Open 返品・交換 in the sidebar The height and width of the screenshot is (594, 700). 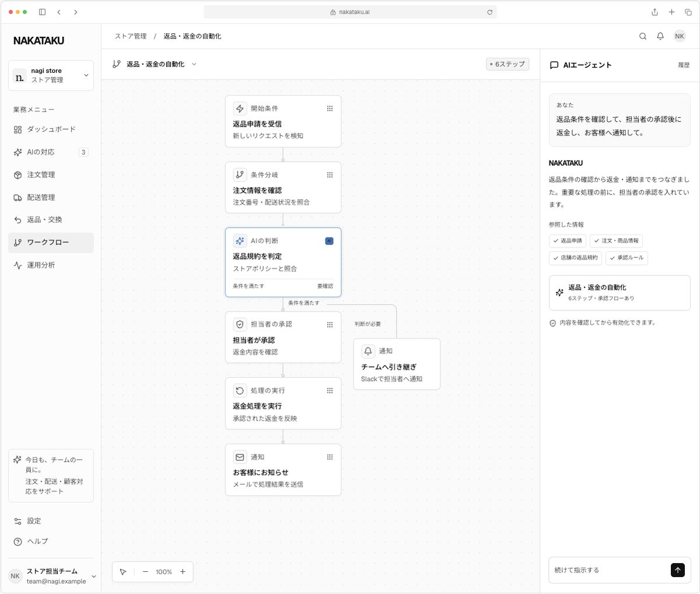pos(51,220)
